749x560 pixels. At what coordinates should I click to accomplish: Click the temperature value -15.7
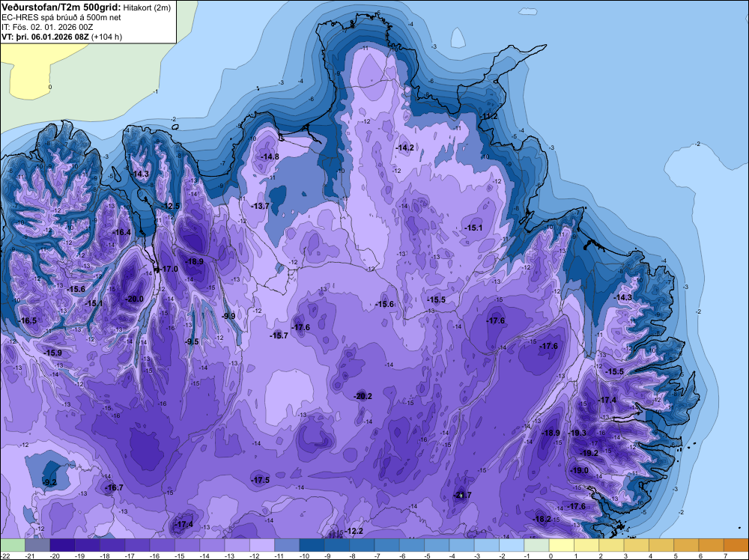pyautogui.click(x=279, y=335)
